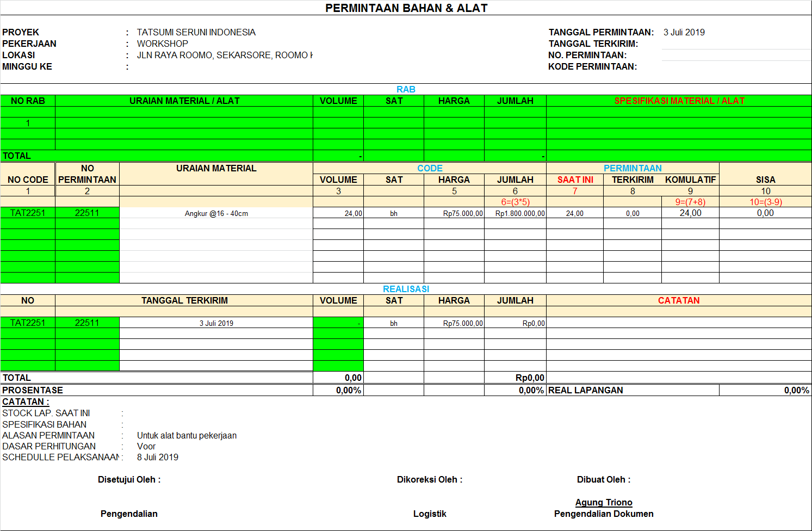Select the SISA column header
Image resolution: width=812 pixels, height=531 pixels.
click(765, 180)
